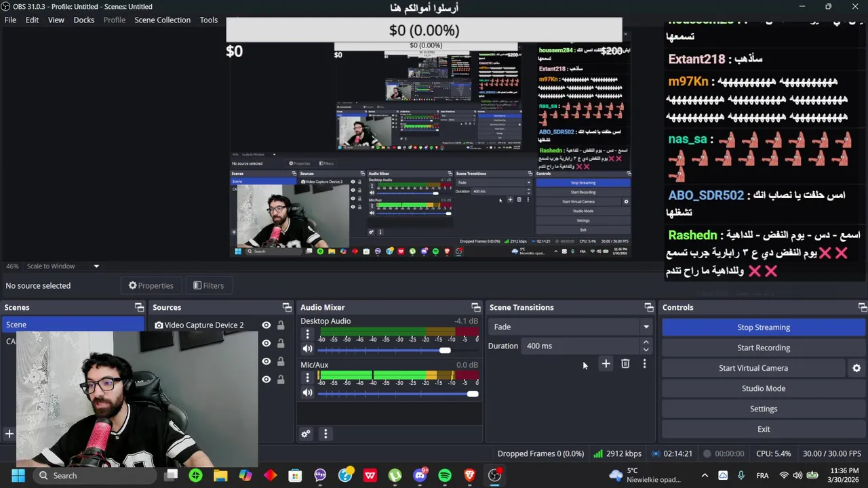
Task: Mute the Mic/Aux channel
Action: [x=307, y=393]
